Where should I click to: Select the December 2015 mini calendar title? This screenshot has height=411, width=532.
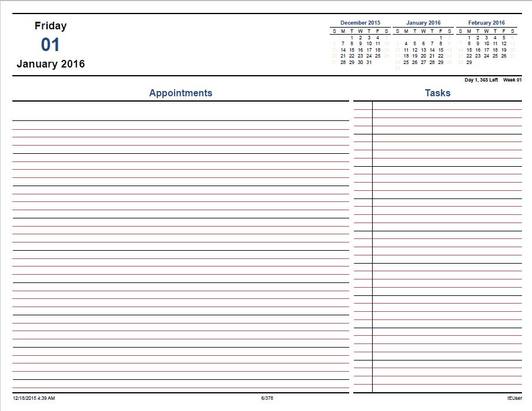360,23
